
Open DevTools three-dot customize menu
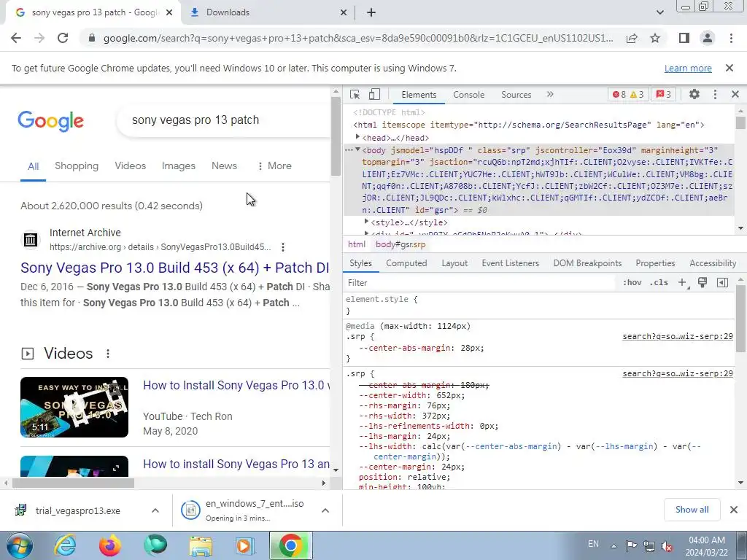[x=715, y=94]
